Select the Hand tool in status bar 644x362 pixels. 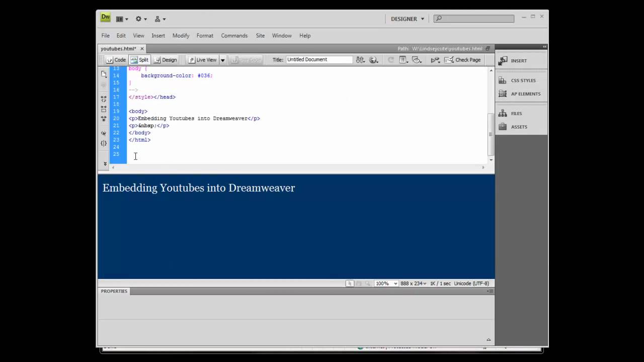[x=359, y=284]
